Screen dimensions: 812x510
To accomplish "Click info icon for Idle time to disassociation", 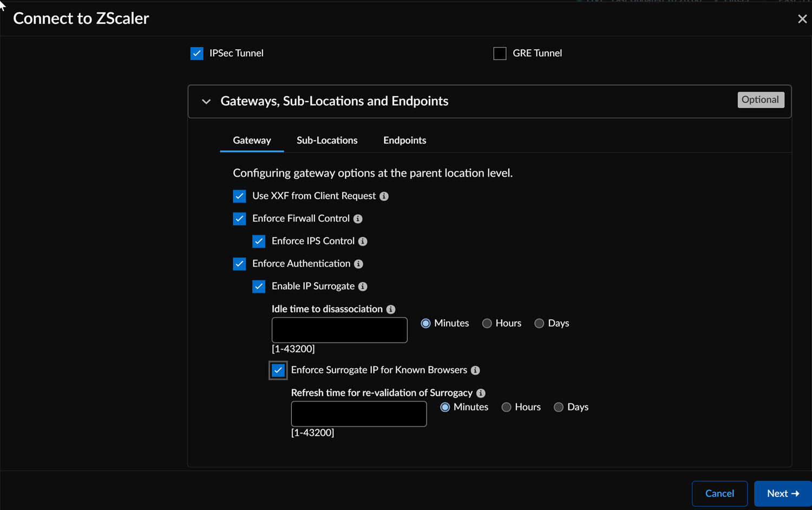I will tap(391, 309).
